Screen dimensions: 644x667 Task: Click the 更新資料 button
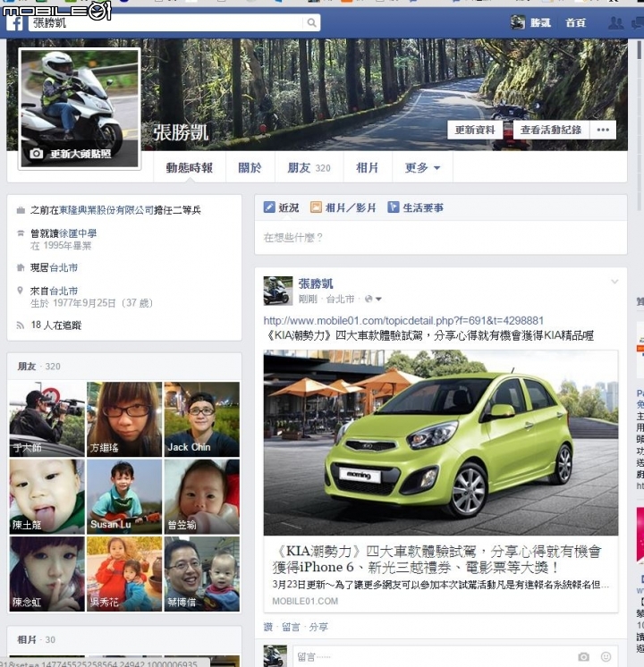click(475, 130)
